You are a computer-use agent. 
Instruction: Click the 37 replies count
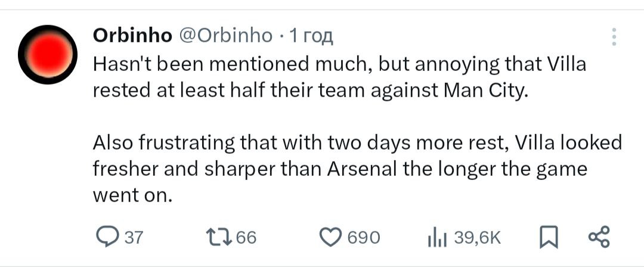tap(134, 238)
